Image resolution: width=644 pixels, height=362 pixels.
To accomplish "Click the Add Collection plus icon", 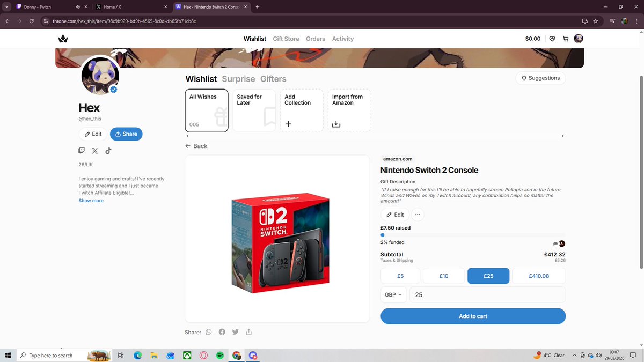I will pyautogui.click(x=288, y=124).
